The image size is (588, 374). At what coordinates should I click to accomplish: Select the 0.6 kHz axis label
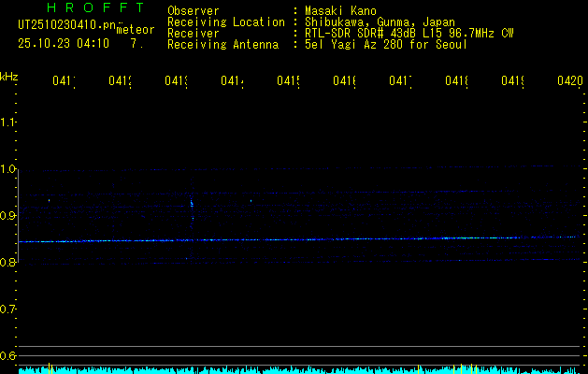pyautogui.click(x=8, y=355)
